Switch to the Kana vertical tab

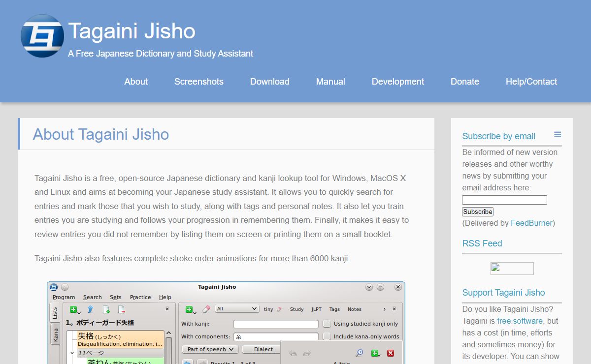pyautogui.click(x=55, y=335)
